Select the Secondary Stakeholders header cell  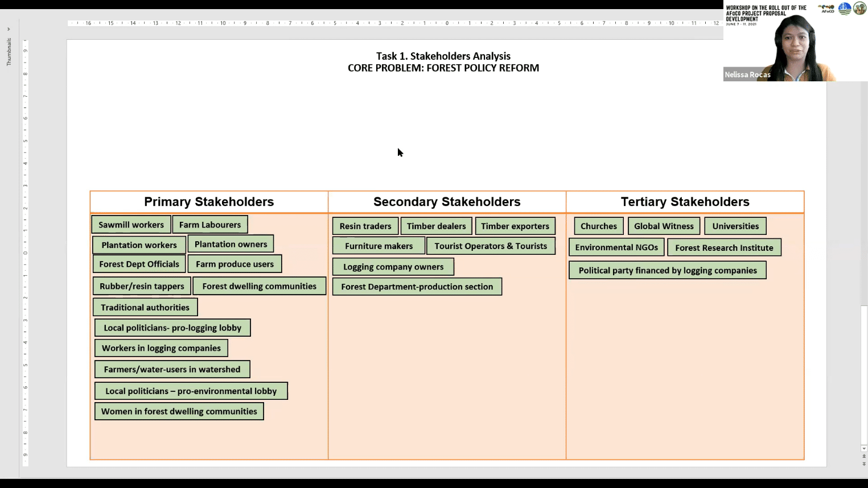(447, 202)
